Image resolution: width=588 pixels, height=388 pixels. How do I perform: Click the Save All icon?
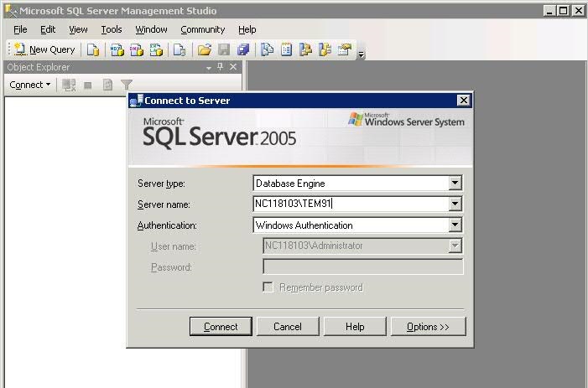point(243,49)
